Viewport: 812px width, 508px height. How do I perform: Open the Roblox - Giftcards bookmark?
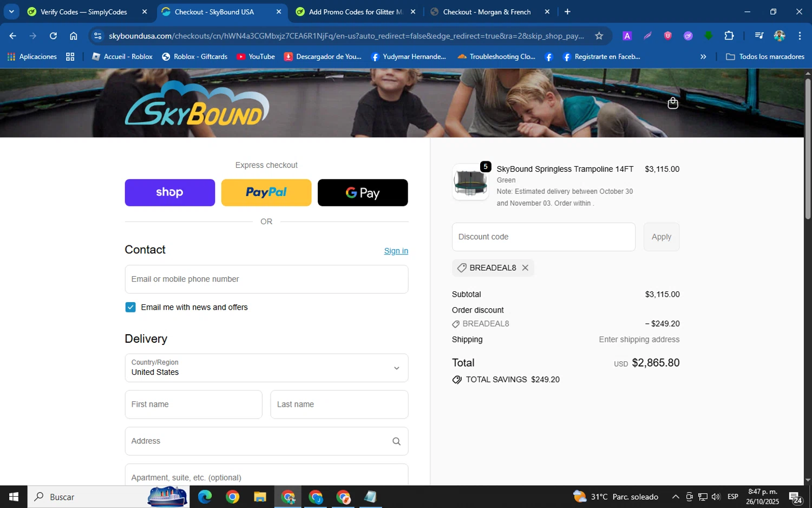point(195,56)
